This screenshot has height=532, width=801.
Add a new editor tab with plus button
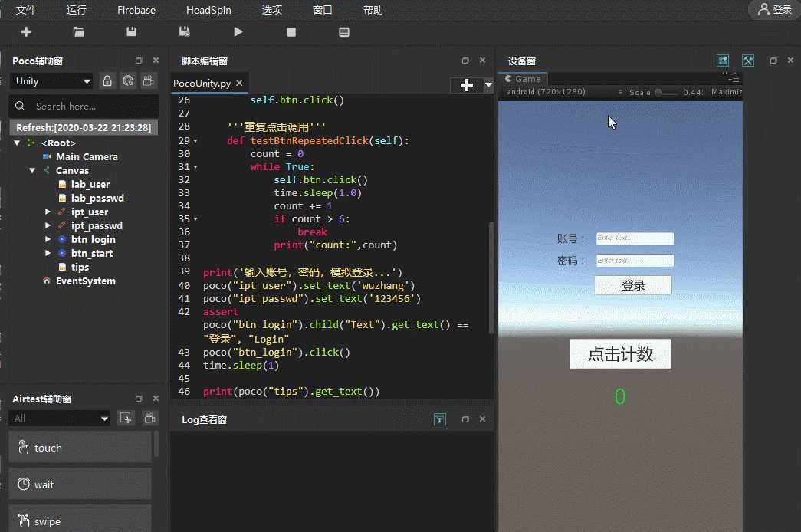tap(466, 85)
